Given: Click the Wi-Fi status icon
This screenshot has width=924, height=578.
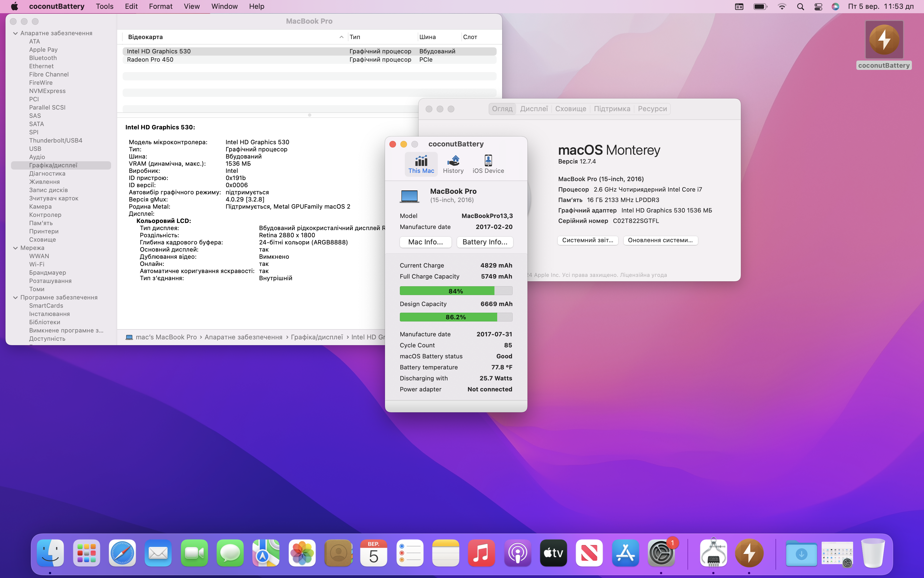Looking at the screenshot, I should click(x=782, y=7).
